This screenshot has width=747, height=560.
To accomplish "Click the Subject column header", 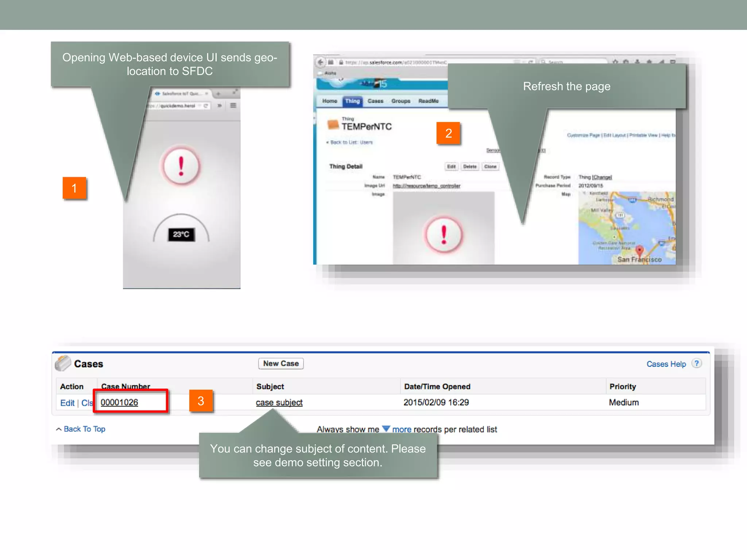I will (x=270, y=386).
